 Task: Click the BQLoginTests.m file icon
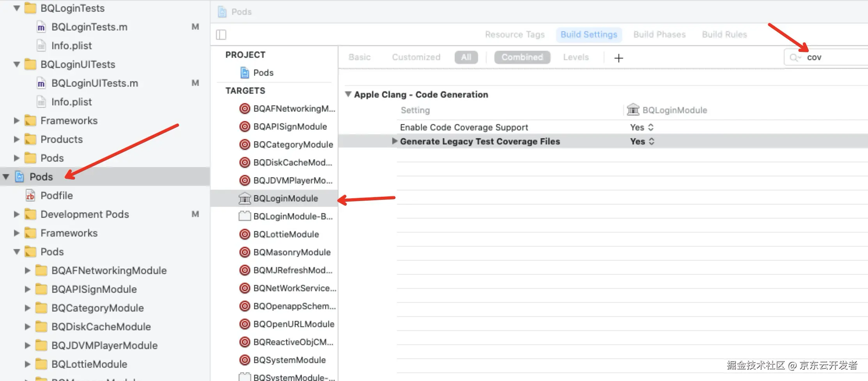tap(41, 27)
